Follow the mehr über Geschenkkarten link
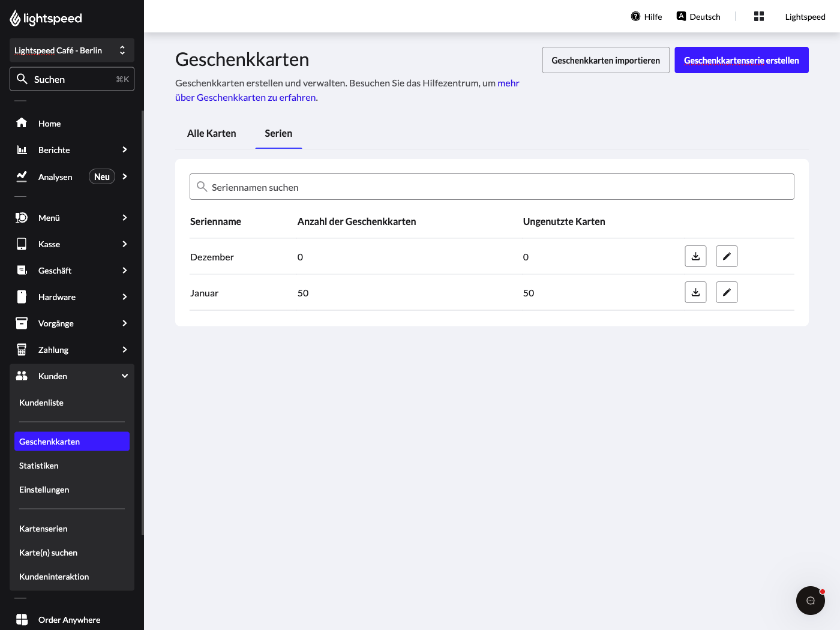This screenshot has width=840, height=630. click(x=347, y=90)
